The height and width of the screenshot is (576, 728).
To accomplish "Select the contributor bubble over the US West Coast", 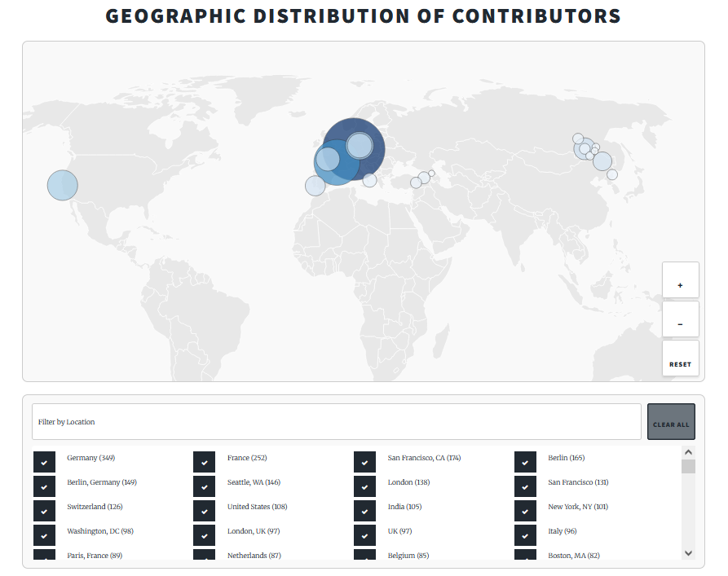I will pyautogui.click(x=62, y=185).
